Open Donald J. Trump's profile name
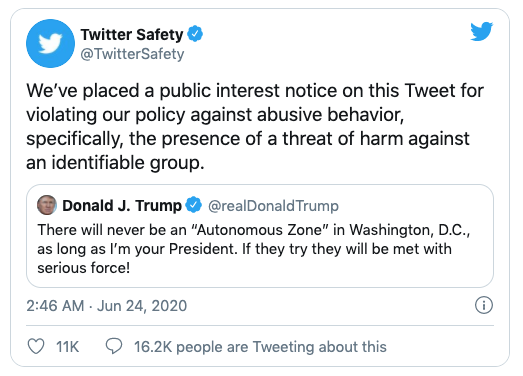 (x=122, y=206)
